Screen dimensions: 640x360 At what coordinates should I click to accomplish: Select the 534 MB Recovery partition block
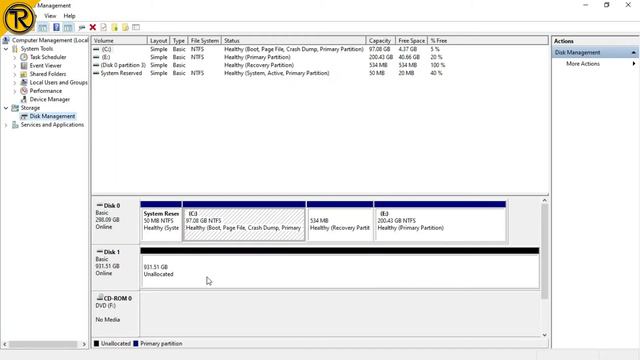[x=340, y=224]
